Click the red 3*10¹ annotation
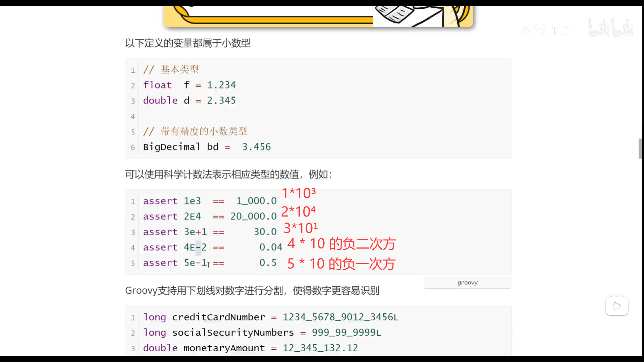 point(301,228)
